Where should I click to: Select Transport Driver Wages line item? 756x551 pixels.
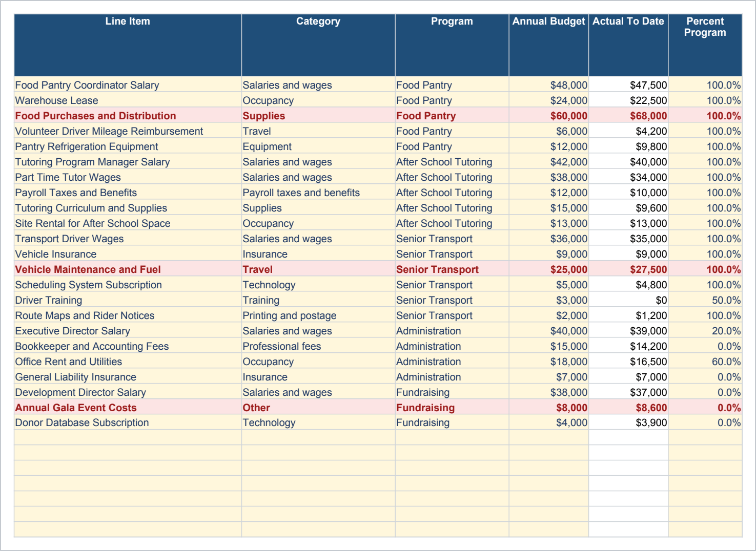click(128, 239)
